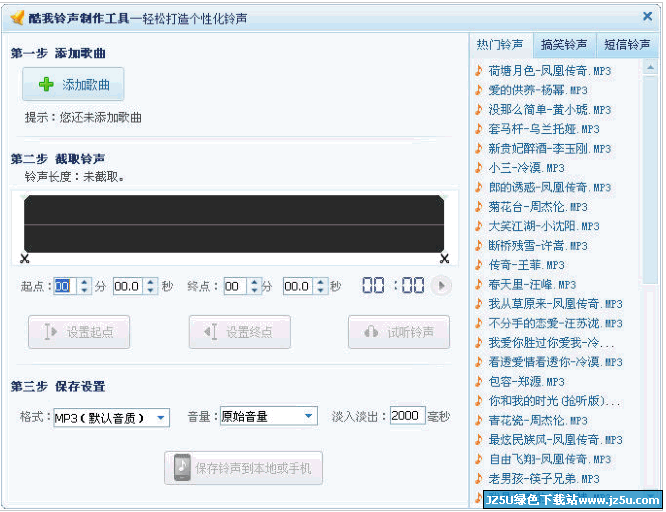Click the note icon beside 自由飞翔-凤凰传奇
Image resolution: width=666 pixels, height=512 pixels.
(479, 459)
